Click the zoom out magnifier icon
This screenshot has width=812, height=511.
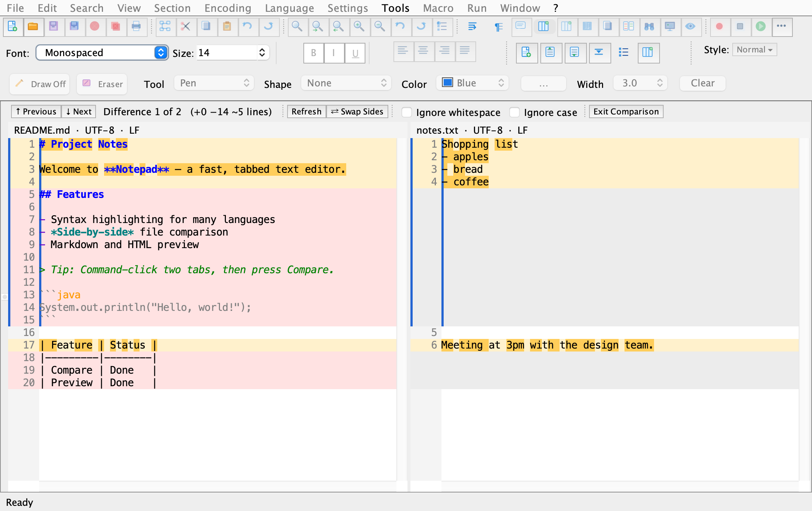tap(380, 27)
